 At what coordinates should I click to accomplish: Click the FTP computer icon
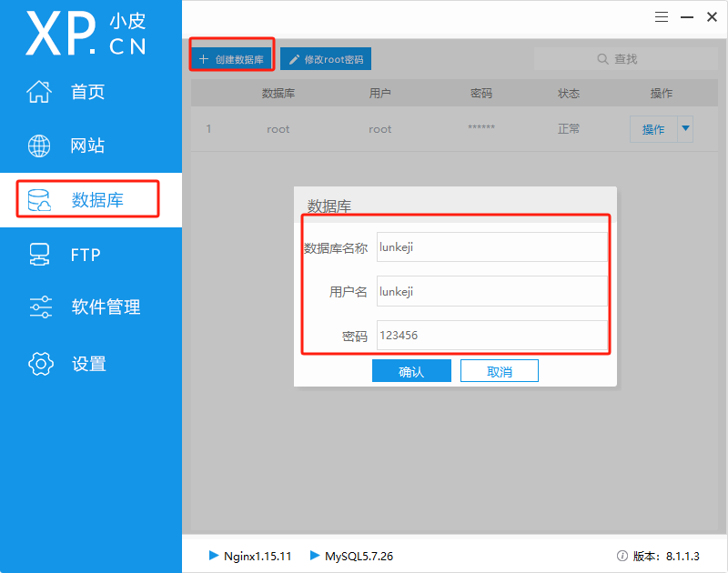point(39,255)
